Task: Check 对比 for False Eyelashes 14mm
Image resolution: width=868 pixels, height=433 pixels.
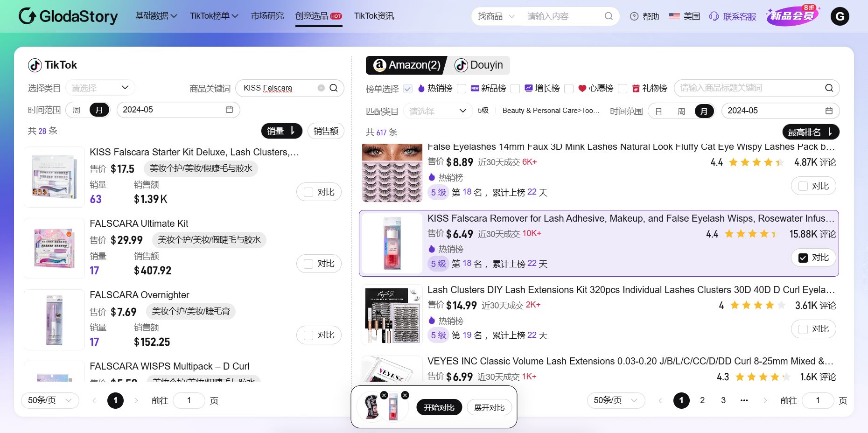Action: tap(803, 186)
